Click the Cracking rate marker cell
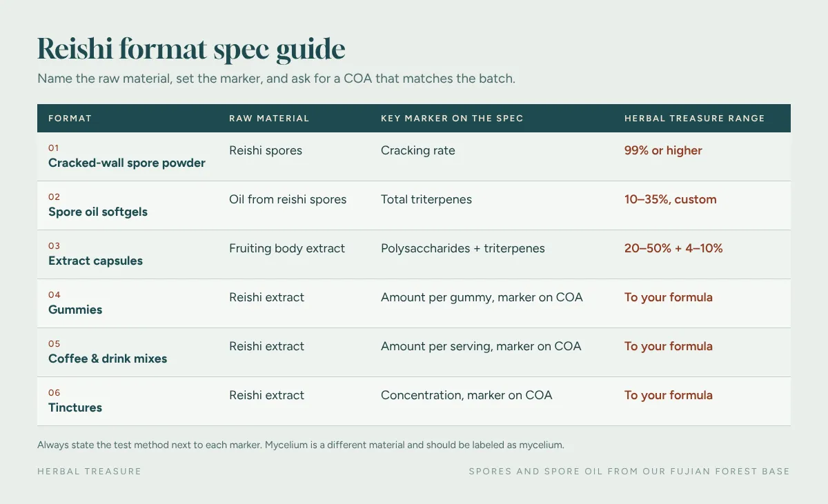 [x=418, y=150]
